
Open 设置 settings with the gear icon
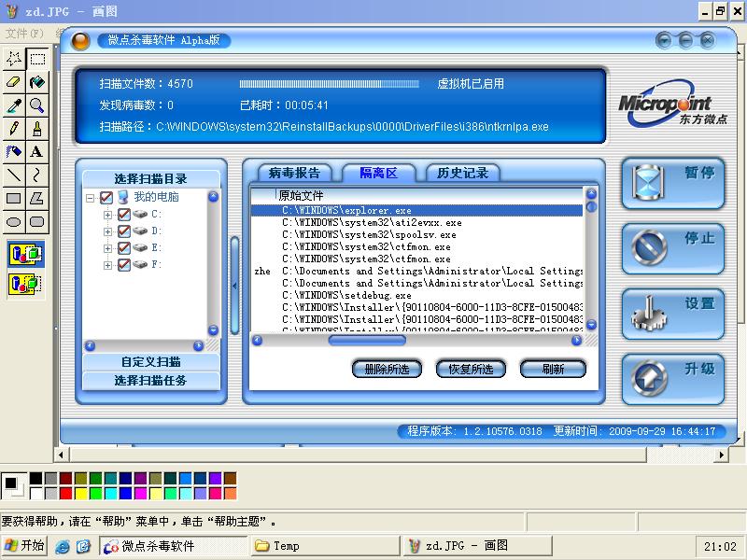[x=673, y=314]
